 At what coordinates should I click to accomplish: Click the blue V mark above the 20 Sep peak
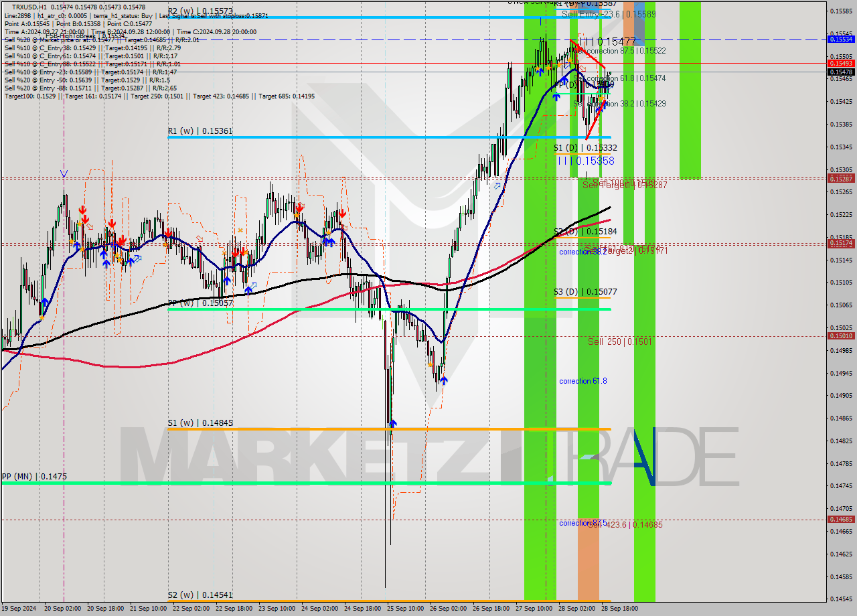pos(64,173)
